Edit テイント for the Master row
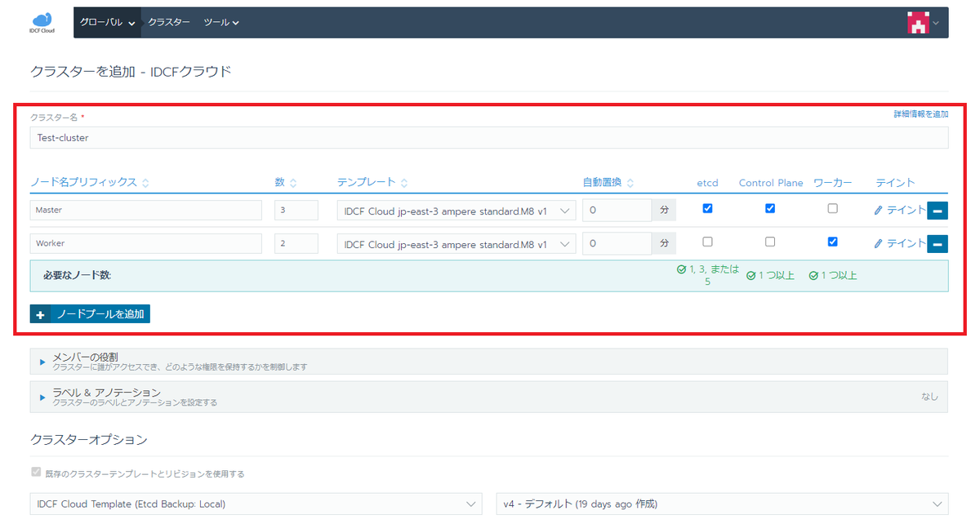 click(x=900, y=210)
